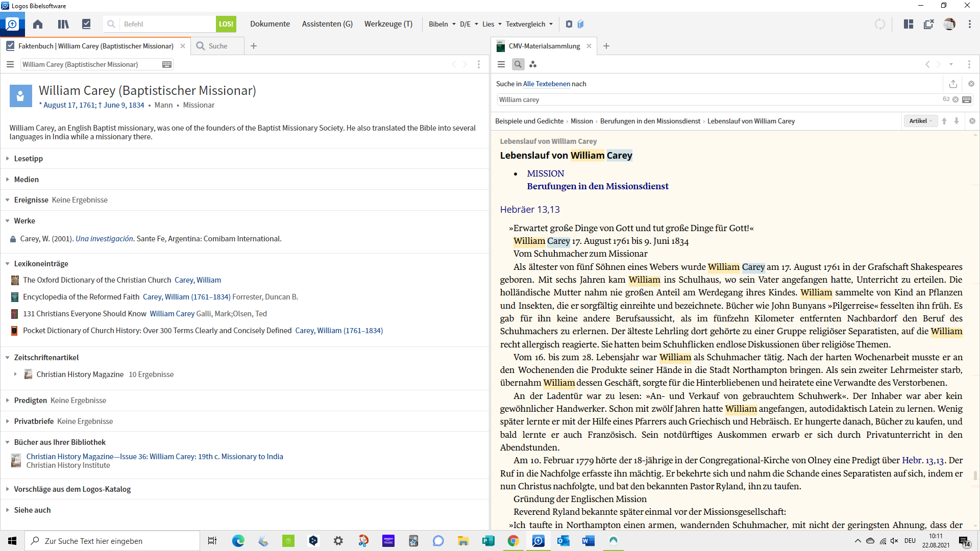Open the D/E dropdown

click(x=469, y=24)
